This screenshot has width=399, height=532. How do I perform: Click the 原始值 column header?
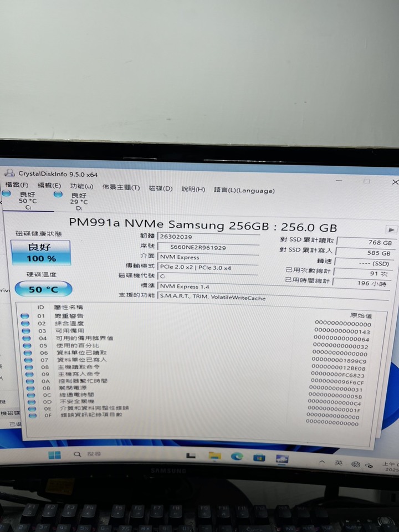click(361, 315)
